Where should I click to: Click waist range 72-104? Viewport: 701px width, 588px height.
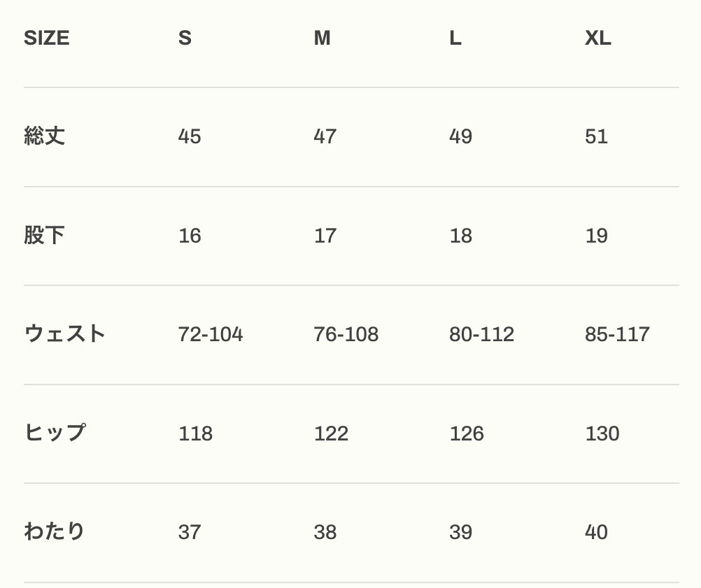(x=211, y=334)
